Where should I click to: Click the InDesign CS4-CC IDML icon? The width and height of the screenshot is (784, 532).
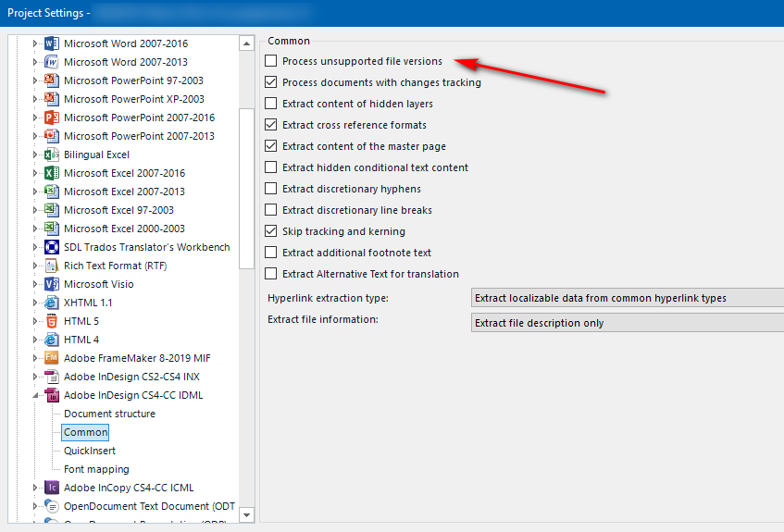point(52,395)
